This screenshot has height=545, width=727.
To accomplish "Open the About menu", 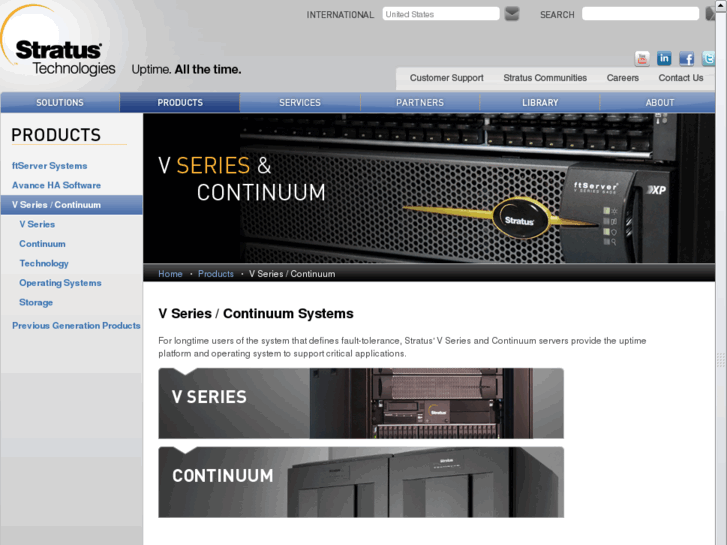I will (660, 103).
